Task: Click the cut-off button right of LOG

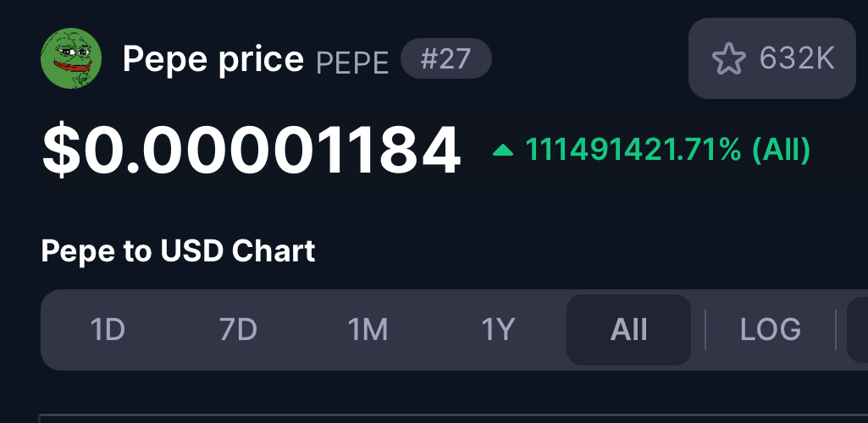Action: 858,330
